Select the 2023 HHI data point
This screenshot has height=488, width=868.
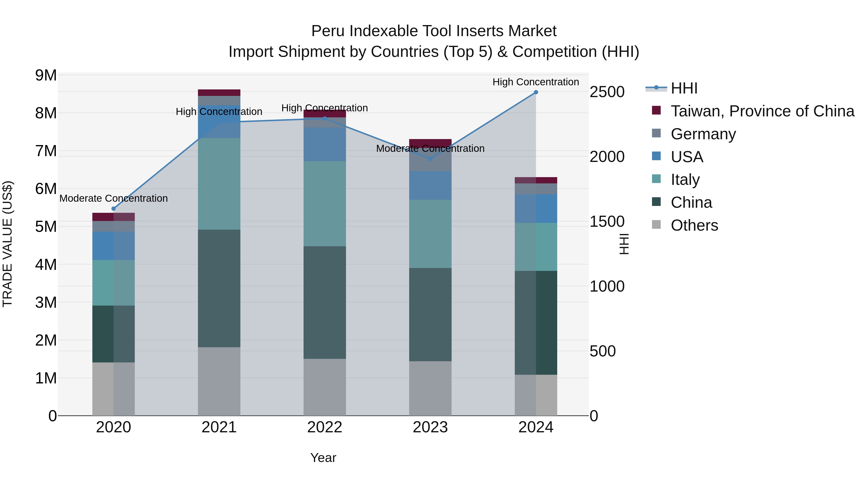point(430,159)
